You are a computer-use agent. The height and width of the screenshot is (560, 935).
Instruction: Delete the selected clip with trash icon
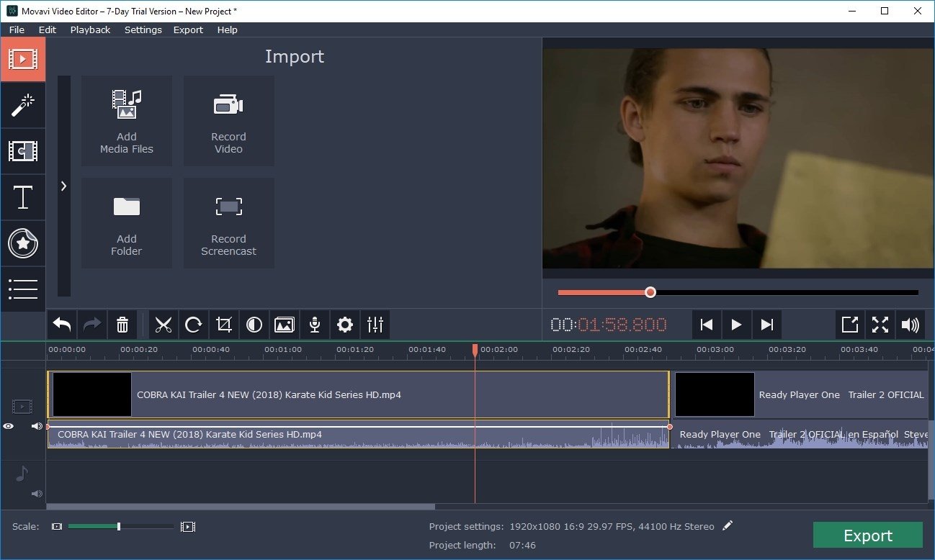[x=122, y=325]
